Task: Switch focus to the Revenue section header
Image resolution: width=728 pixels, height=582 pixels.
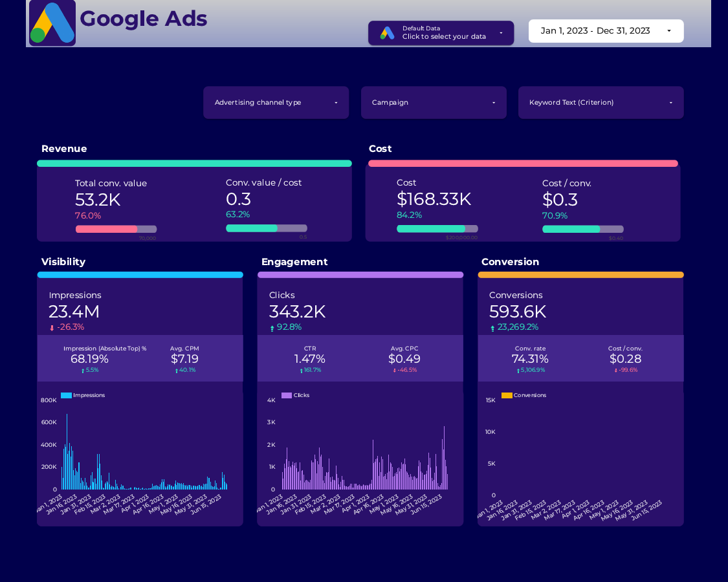Action: click(64, 149)
